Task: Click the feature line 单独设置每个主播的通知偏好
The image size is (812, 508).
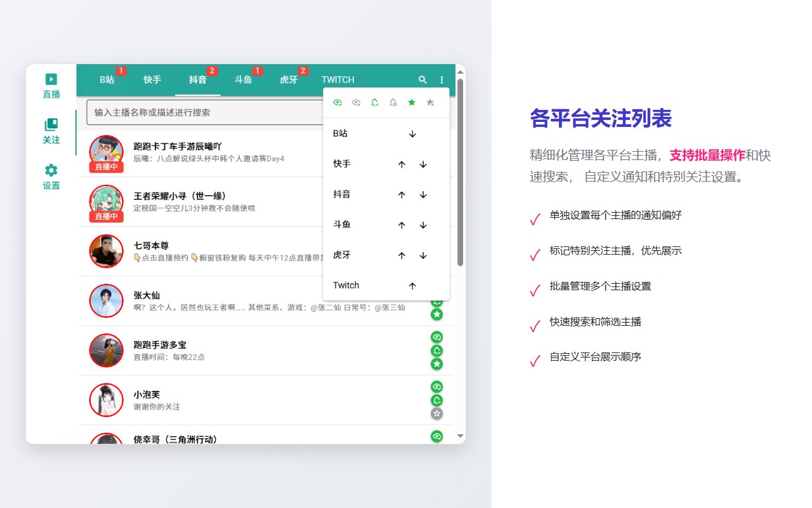Action: click(616, 215)
